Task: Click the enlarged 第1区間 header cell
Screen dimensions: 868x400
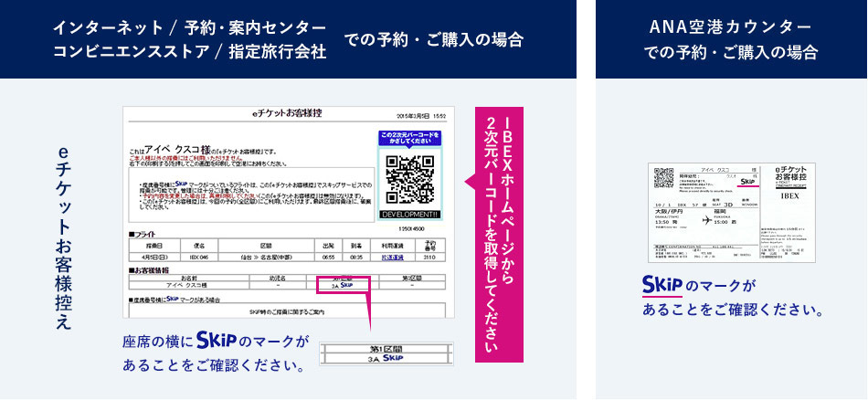Action: click(x=386, y=350)
